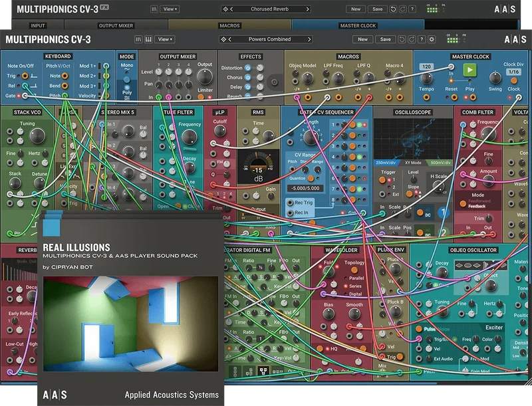
Task: Toggle the Delay effect power button
Action: [248, 87]
